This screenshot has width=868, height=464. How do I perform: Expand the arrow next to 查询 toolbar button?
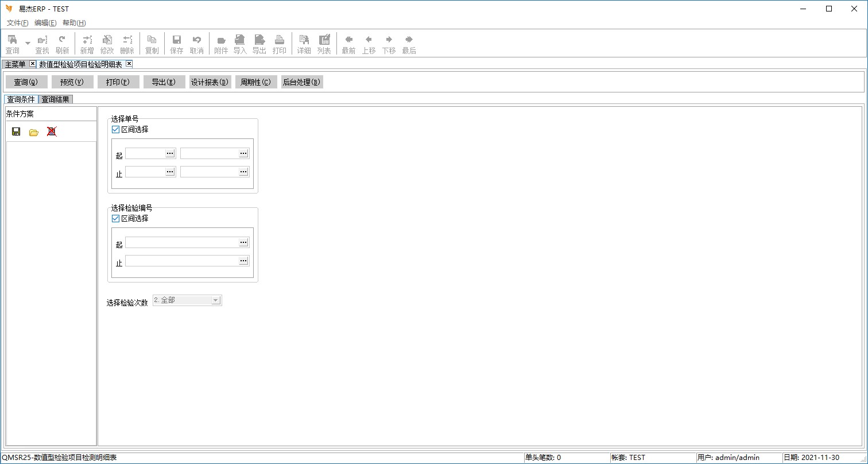point(28,44)
